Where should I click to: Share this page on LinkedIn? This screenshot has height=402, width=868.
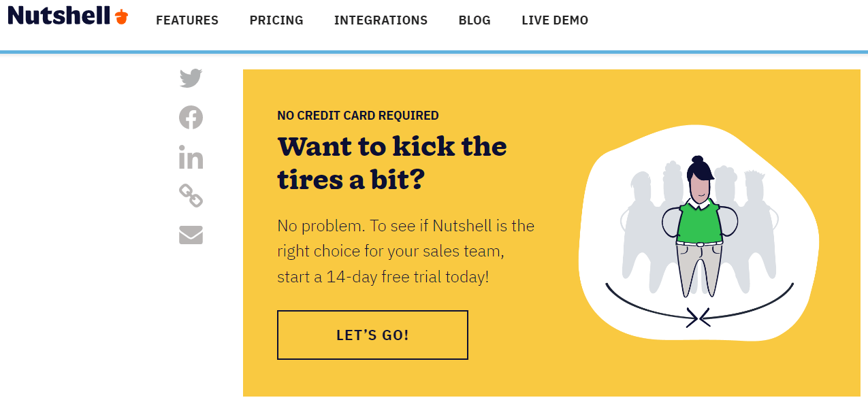click(191, 157)
